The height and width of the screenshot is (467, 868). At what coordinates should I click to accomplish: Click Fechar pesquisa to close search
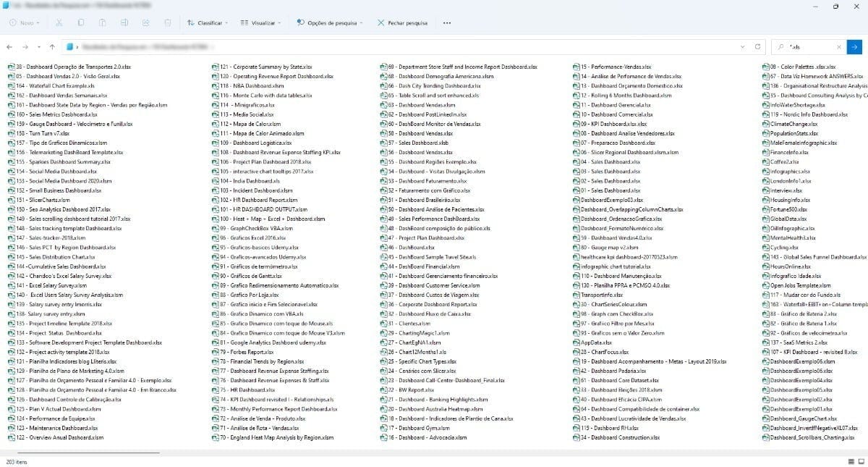[403, 22]
